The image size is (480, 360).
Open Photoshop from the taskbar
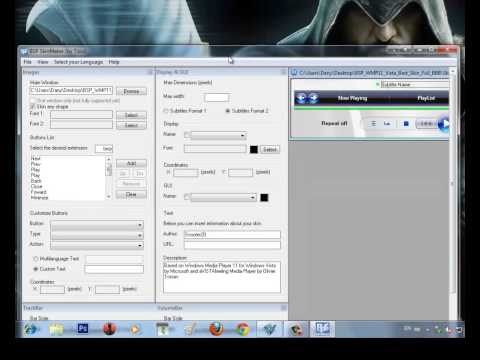point(83,329)
